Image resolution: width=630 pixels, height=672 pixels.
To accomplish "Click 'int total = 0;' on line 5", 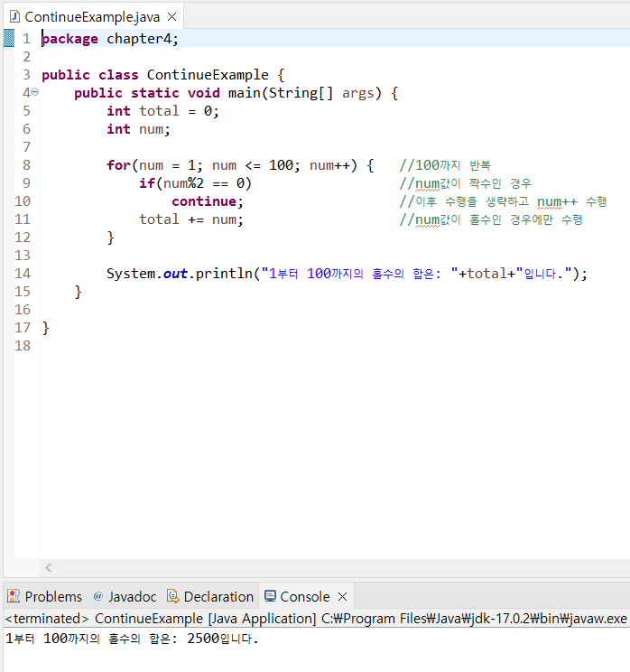I will pos(162,111).
